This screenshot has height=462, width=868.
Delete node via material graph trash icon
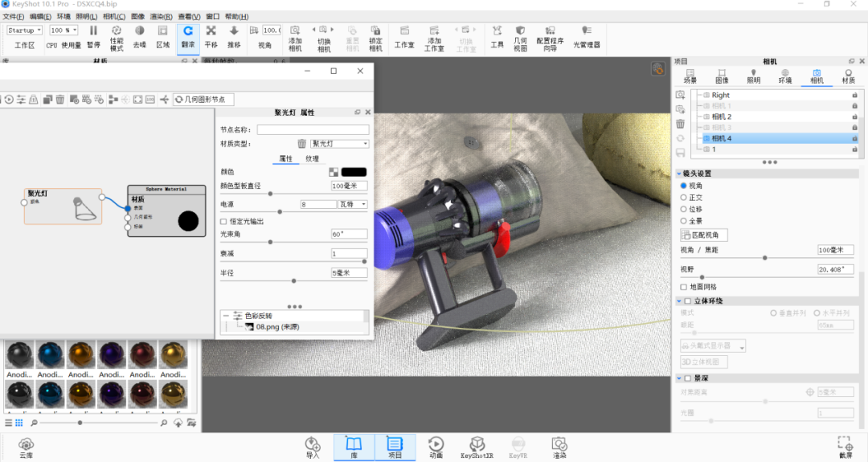[x=59, y=100]
